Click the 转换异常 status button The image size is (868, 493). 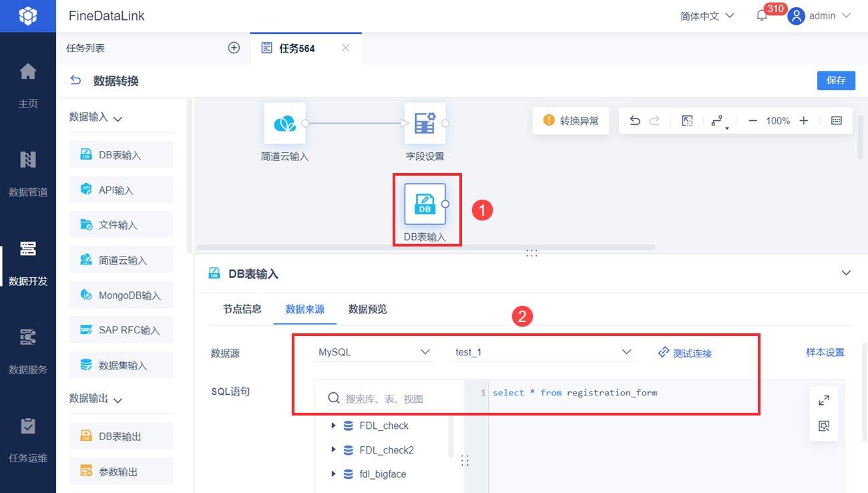(x=570, y=121)
